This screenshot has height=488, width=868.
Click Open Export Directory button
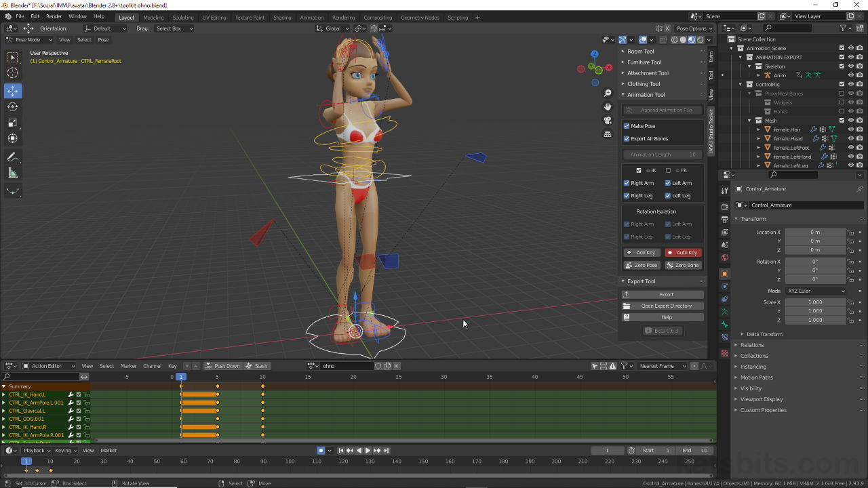[663, 306]
